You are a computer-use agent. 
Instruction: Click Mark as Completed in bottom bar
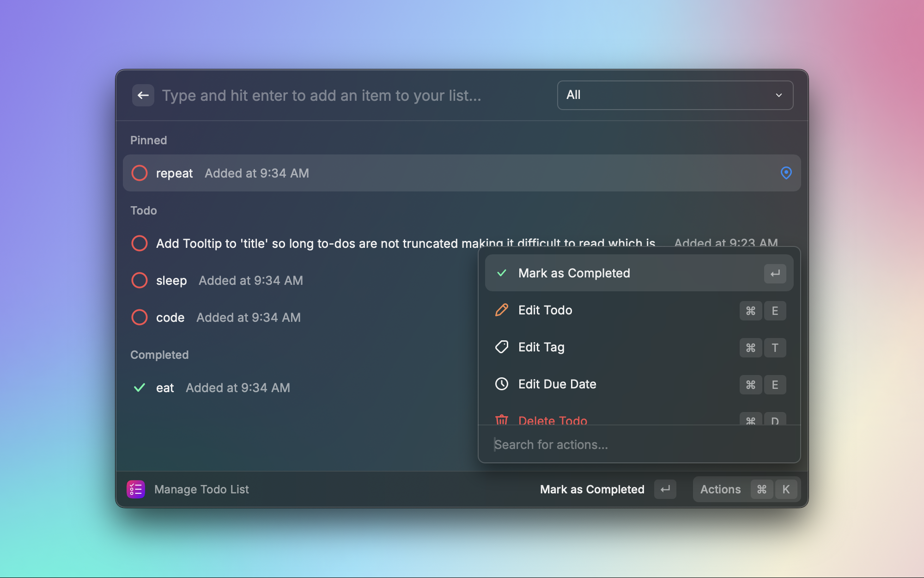pyautogui.click(x=592, y=489)
